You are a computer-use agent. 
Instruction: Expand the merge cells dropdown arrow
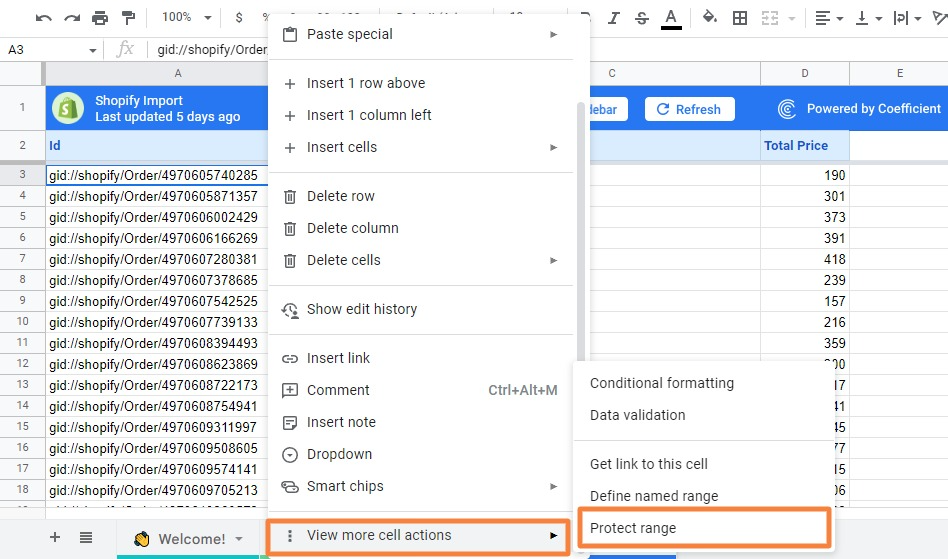(x=791, y=19)
